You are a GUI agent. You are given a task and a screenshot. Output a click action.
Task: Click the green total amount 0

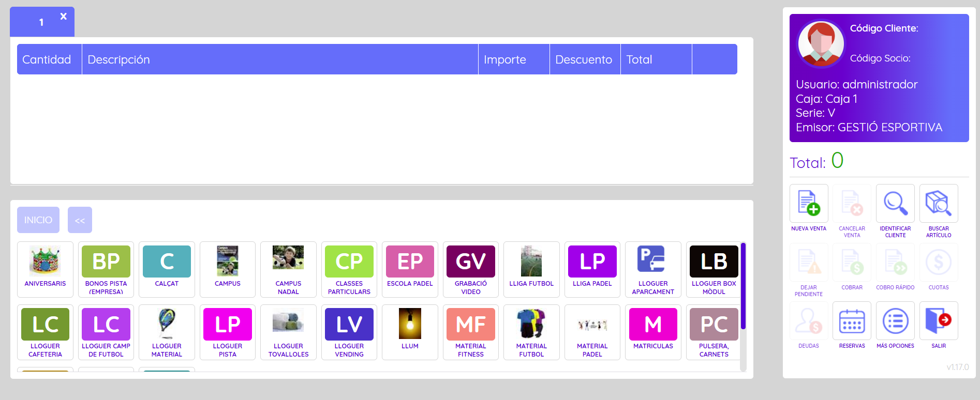click(837, 160)
